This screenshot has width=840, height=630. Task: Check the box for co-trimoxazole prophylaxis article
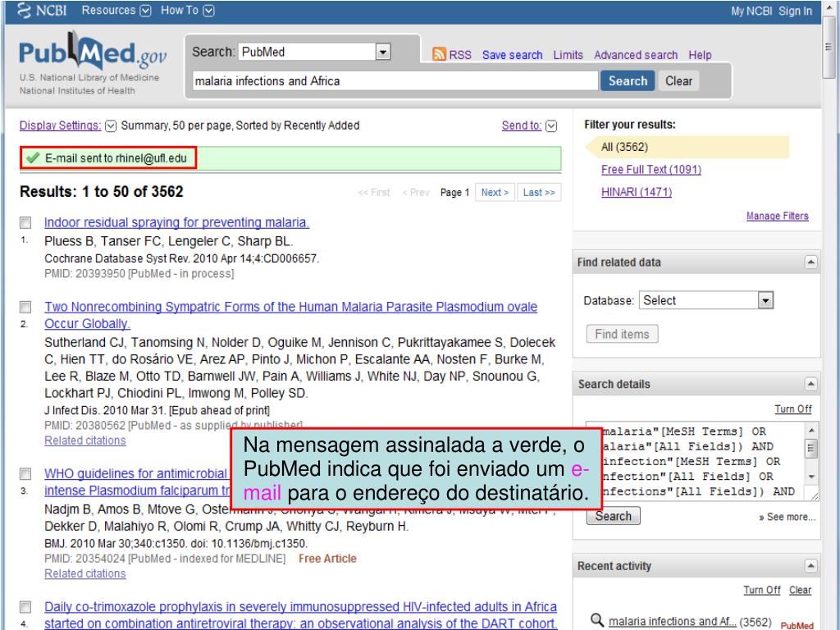(25, 607)
